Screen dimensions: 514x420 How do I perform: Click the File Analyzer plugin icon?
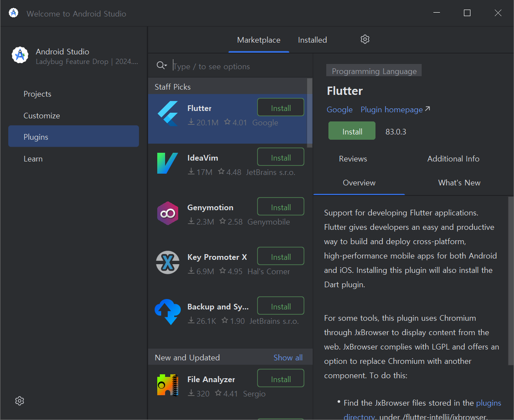pyautogui.click(x=168, y=385)
